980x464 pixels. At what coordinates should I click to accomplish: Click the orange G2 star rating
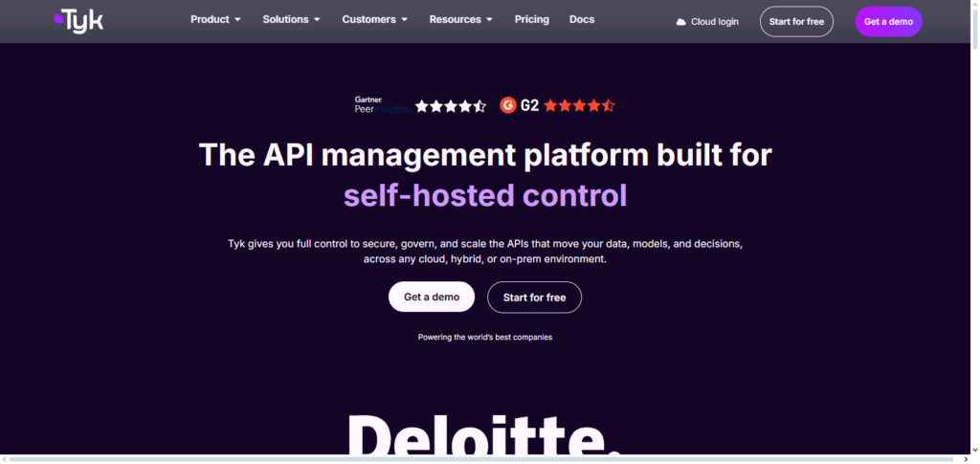[x=579, y=105]
